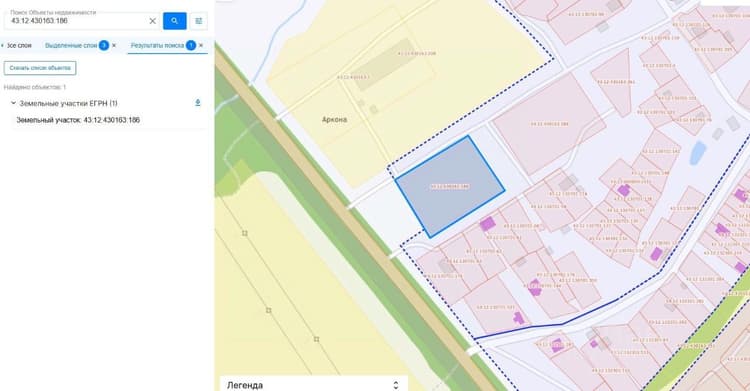Close the Результаты поиска tab

(201, 45)
